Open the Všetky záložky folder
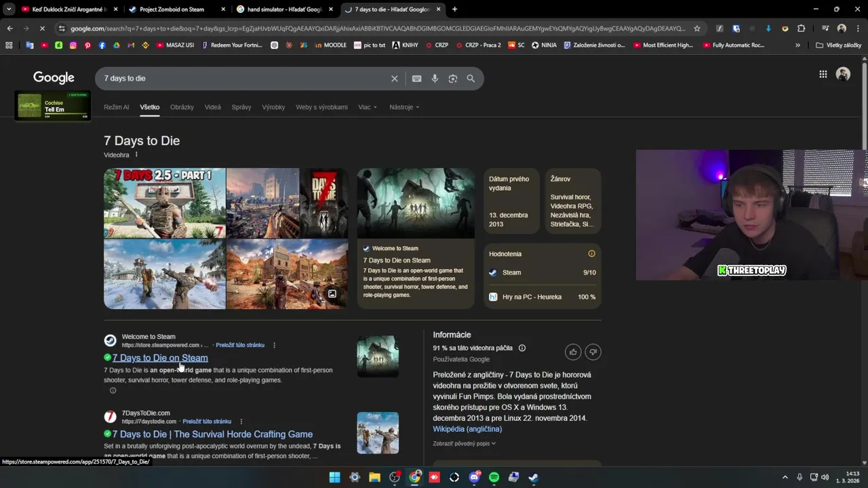 [x=839, y=45]
